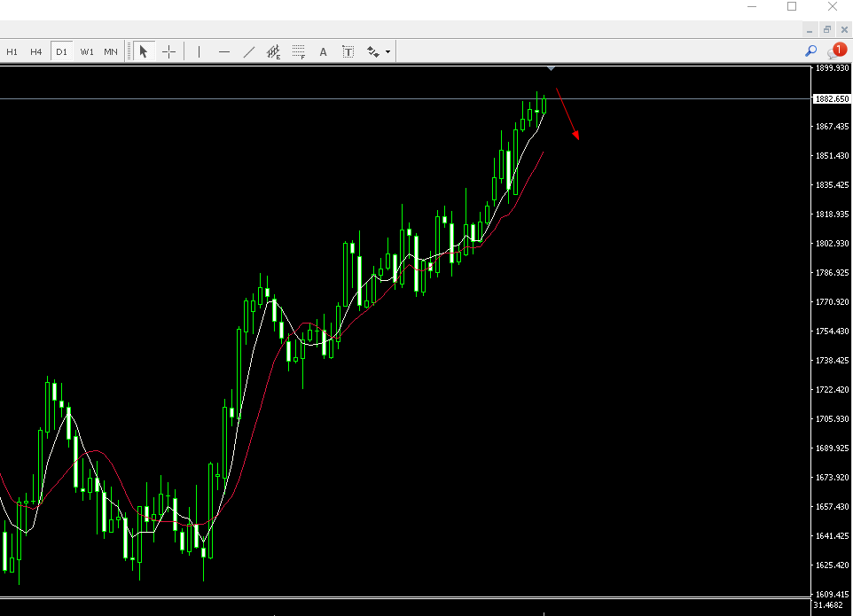
Task: Select the Fibonacci Retracement tool
Action: (298, 51)
